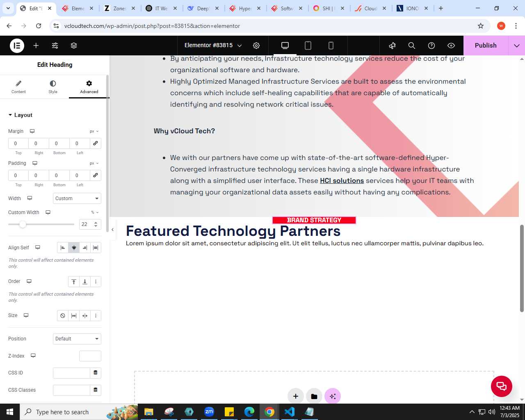Switch to the Content tab

point(18,87)
